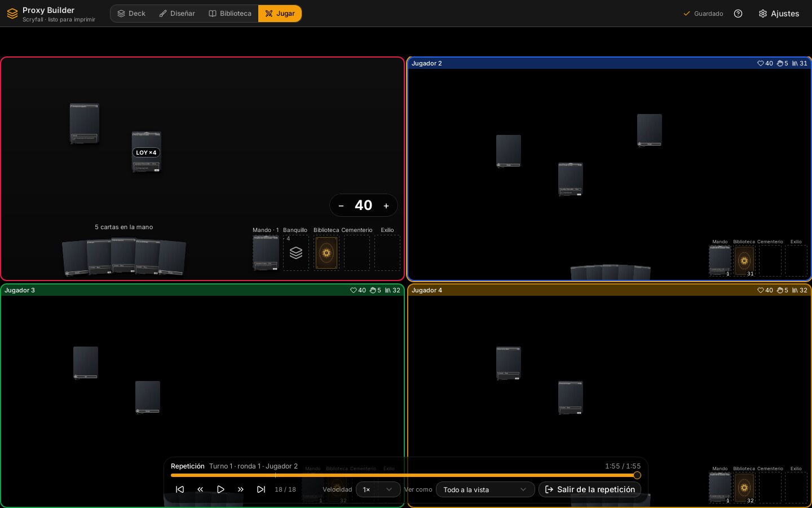
Task: Click the Jugador 4 library deck
Action: tap(744, 487)
